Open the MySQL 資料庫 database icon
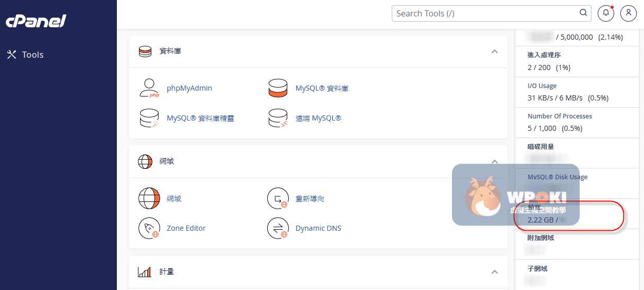This screenshot has width=644, height=290. click(277, 88)
